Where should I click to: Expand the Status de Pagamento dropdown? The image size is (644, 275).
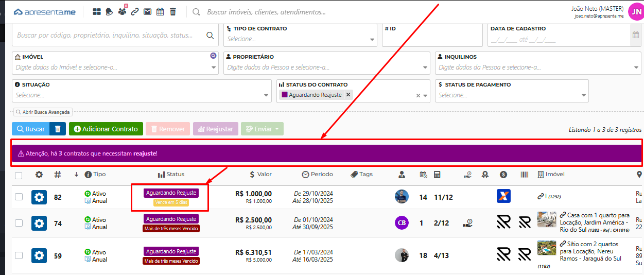(x=583, y=95)
